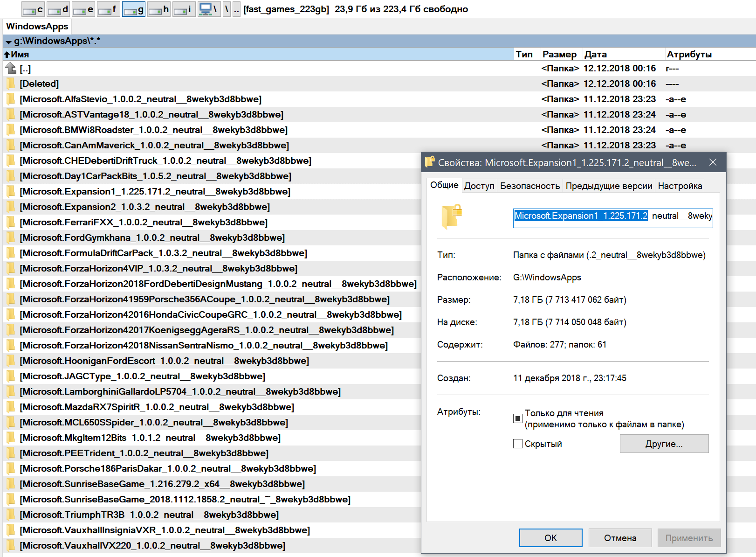Screen dimensions: 756x557
Task: Sort file list by Имя column
Action: click(x=258, y=54)
